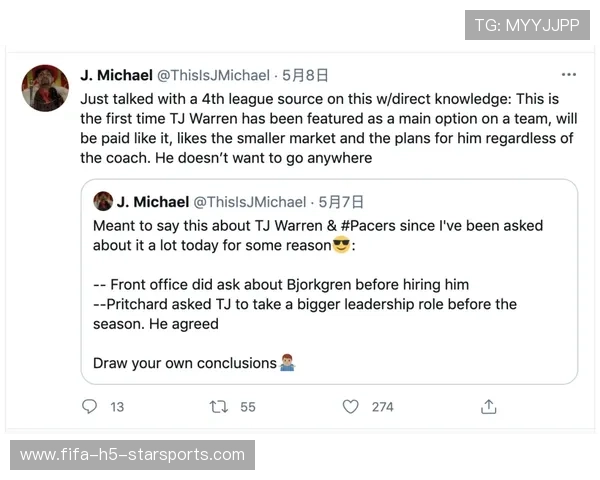
Task: Like the tweet with the heart icon
Action: [350, 407]
